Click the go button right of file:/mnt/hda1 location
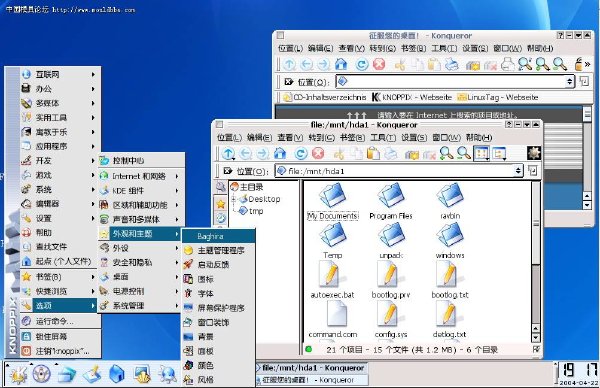The image size is (600, 388). coord(532,171)
